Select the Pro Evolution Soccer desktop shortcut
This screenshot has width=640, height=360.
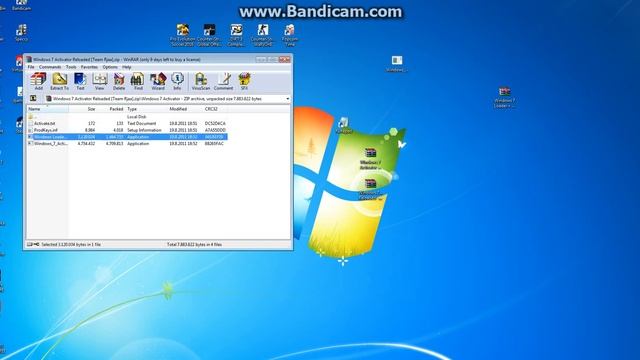pyautogui.click(x=182, y=35)
